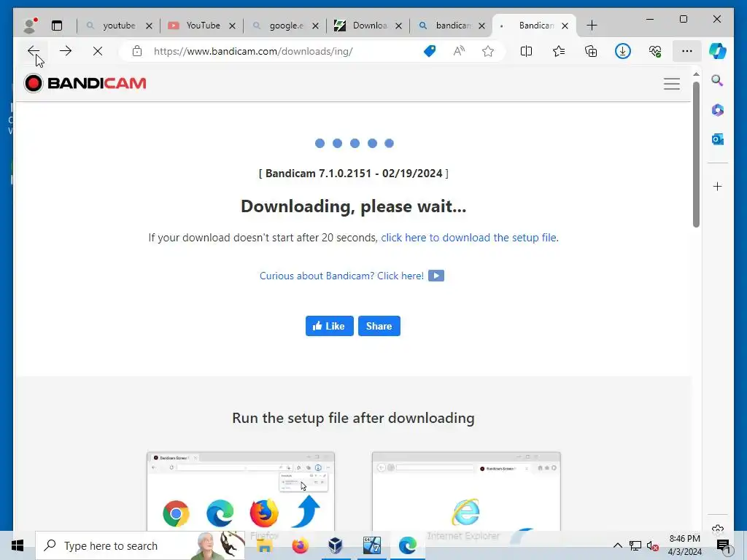Click the Internet Explorer setup thumbnail
The image size is (747, 560).
[x=466, y=491]
